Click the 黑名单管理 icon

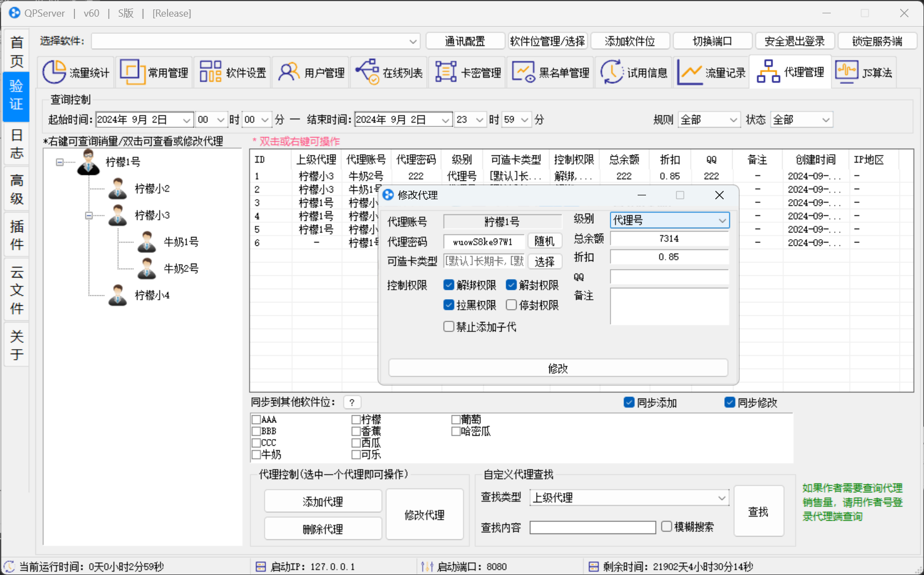[523, 72]
